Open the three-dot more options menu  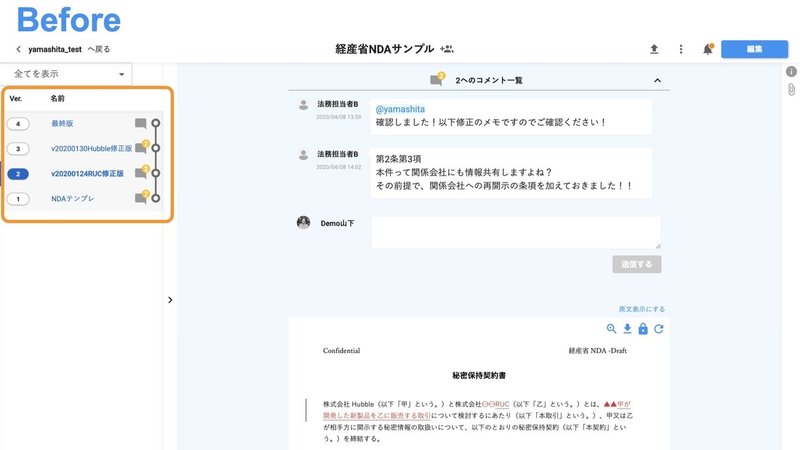pos(681,49)
